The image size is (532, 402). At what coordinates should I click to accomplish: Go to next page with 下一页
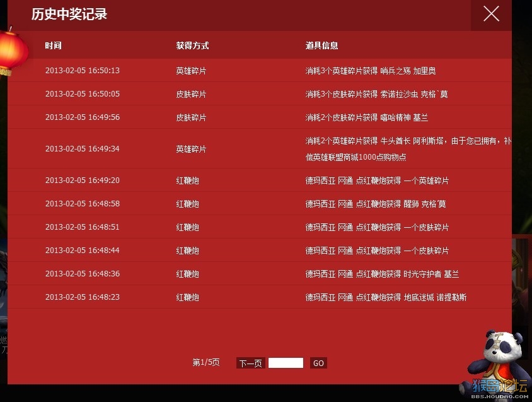coord(250,363)
